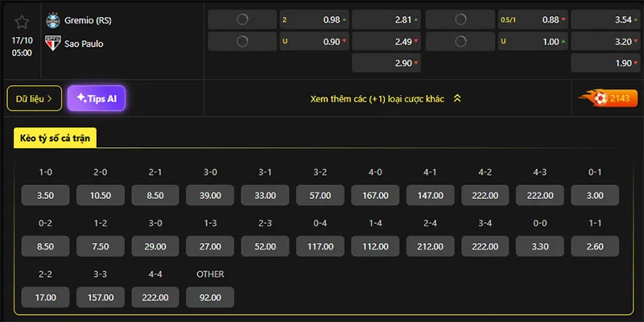The width and height of the screenshot is (644, 322).
Task: Select the 1-1 correct score at 2.60
Action: (x=596, y=246)
